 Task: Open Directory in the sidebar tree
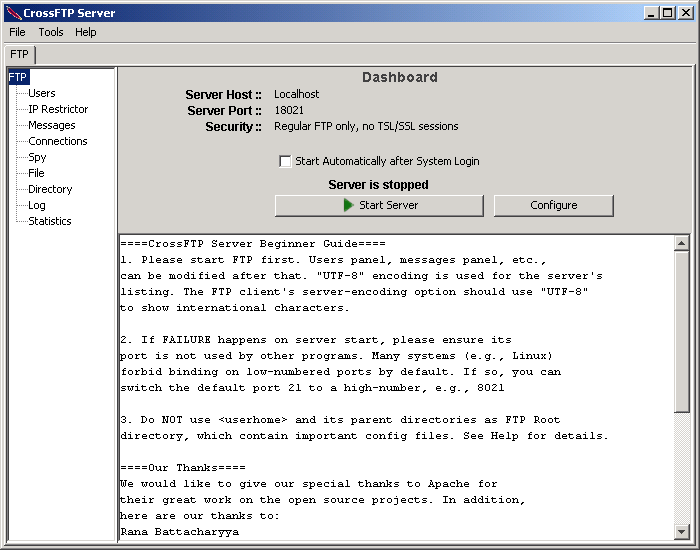[50, 189]
